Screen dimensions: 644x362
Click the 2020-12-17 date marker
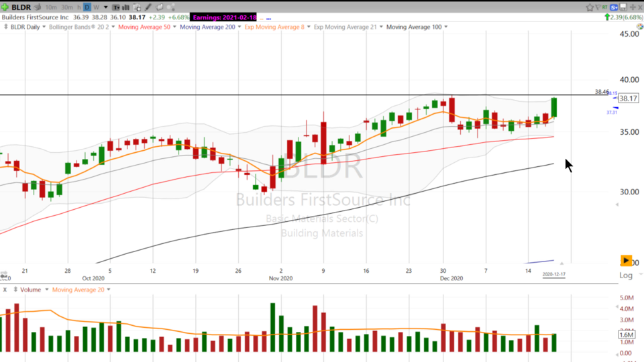[553, 274]
